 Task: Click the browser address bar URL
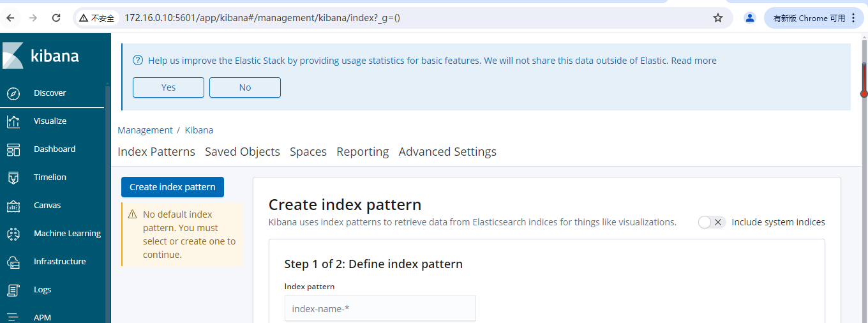tap(262, 18)
